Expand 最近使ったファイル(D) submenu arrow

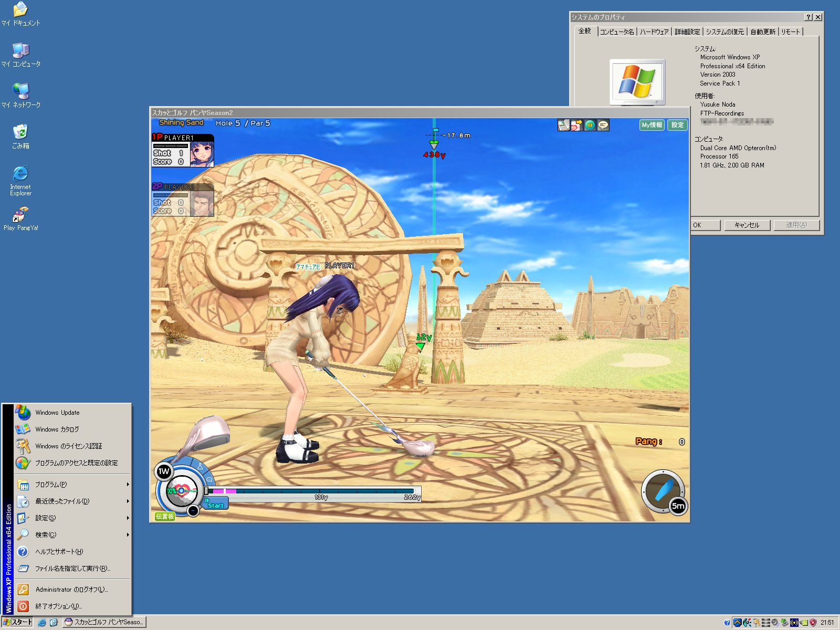click(x=128, y=501)
